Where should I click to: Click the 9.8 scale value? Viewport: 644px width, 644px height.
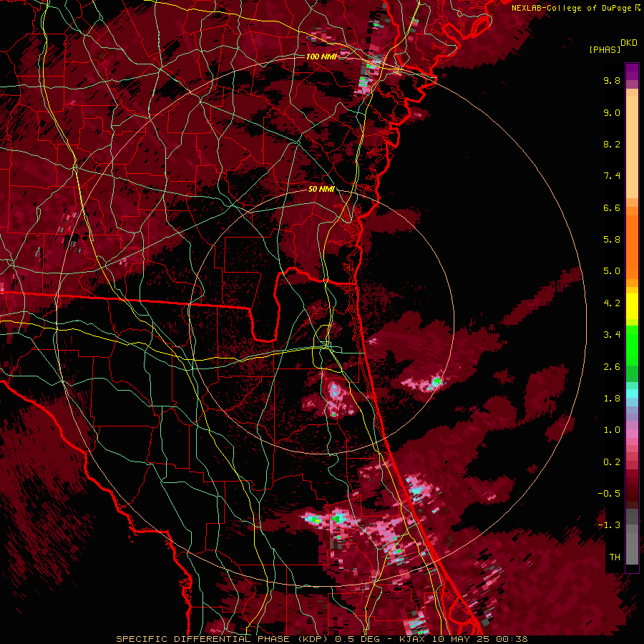pyautogui.click(x=612, y=80)
